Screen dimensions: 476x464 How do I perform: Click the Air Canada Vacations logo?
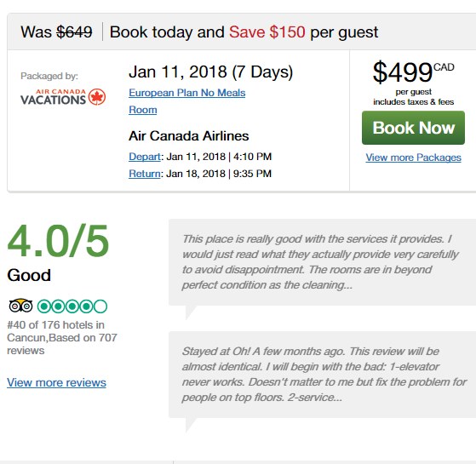(63, 97)
